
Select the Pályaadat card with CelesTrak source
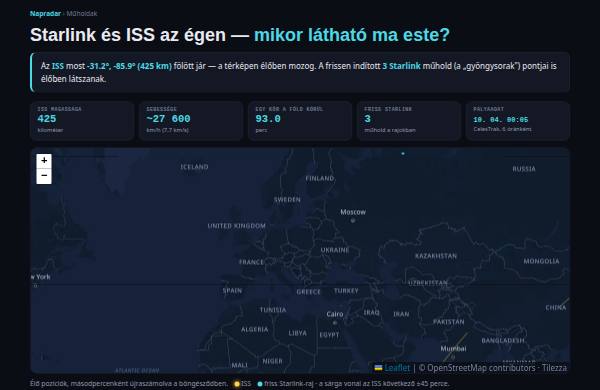518,121
